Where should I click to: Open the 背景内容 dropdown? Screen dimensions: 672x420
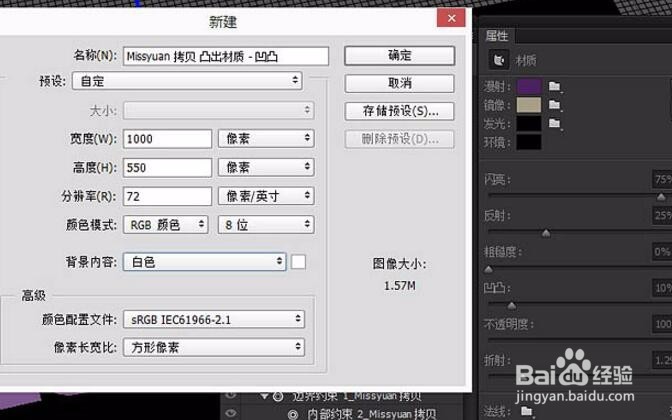click(x=204, y=262)
